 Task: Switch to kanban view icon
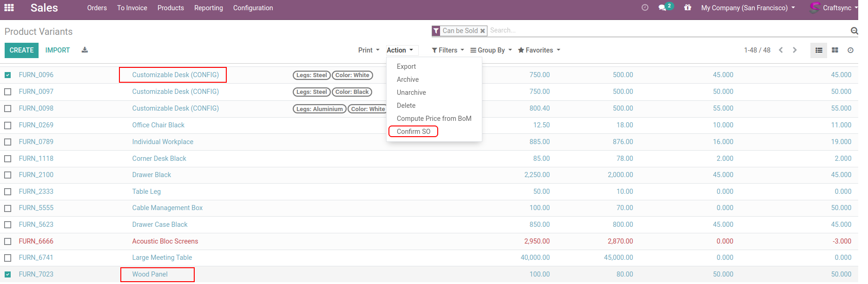click(835, 50)
